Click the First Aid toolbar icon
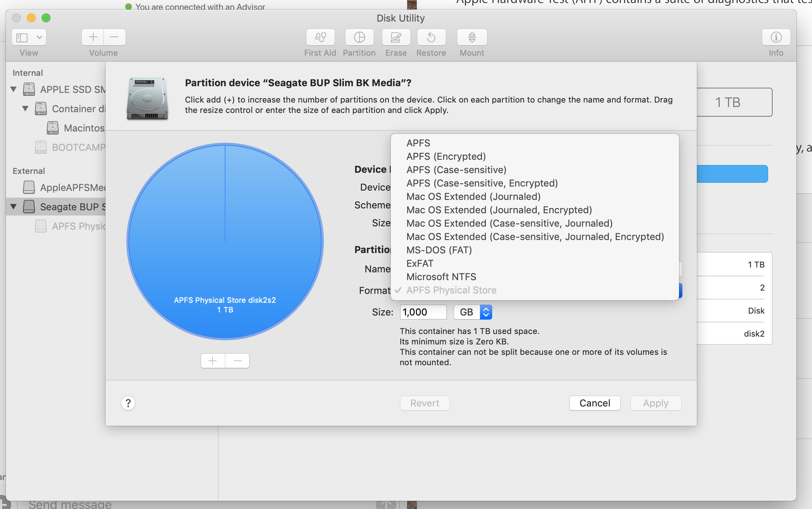Viewport: 812px width, 509px height. 320,37
